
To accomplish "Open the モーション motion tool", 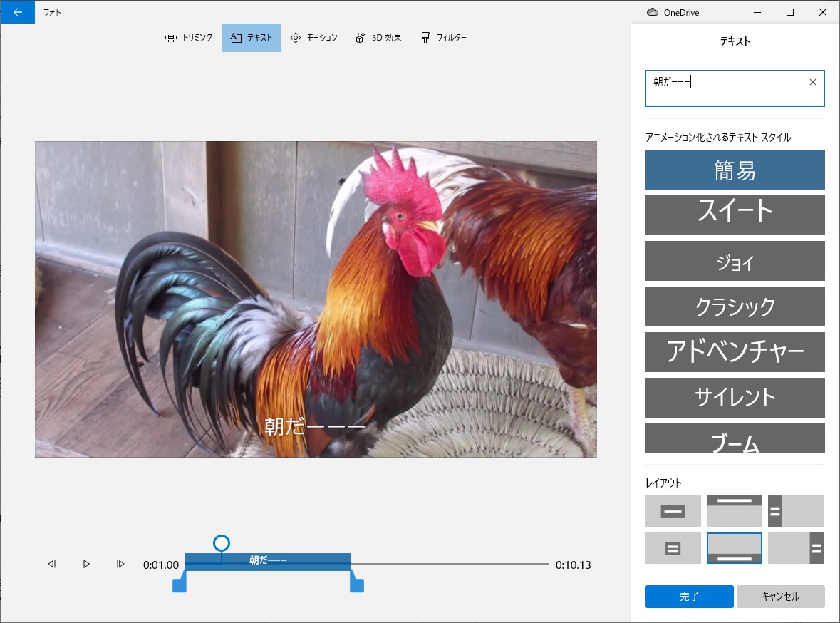I will (x=314, y=38).
